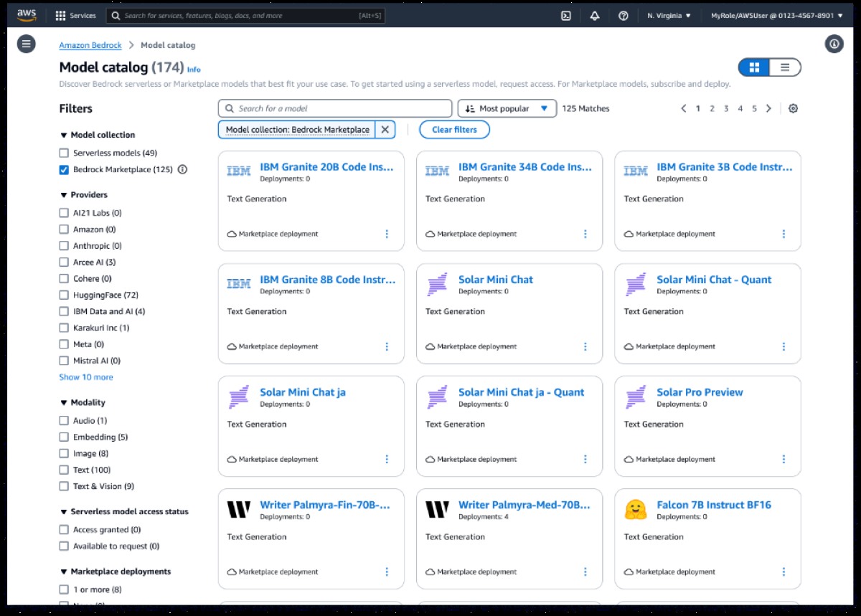Open the N. Virginia region dropdown

[669, 16]
